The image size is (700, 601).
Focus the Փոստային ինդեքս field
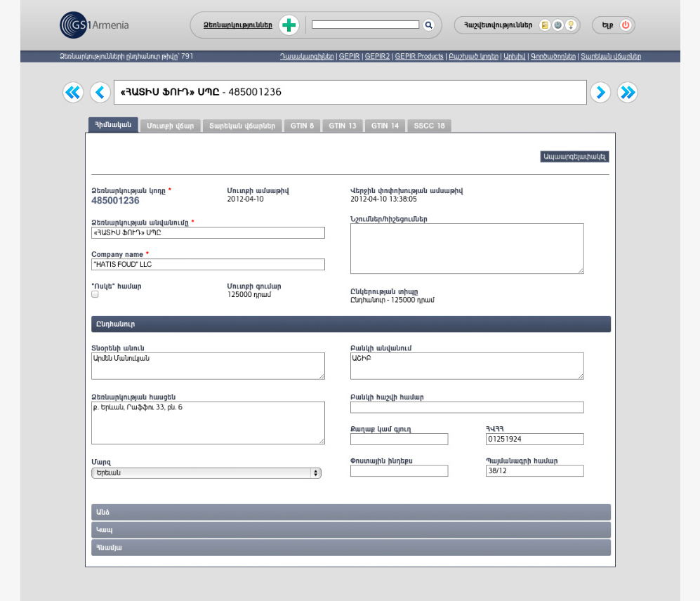point(399,470)
